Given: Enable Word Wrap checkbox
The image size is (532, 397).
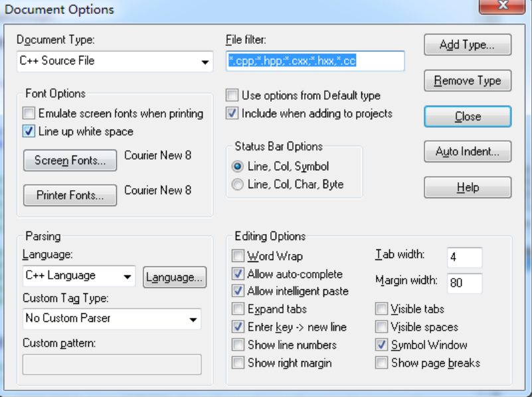Looking at the screenshot, I should (x=238, y=256).
